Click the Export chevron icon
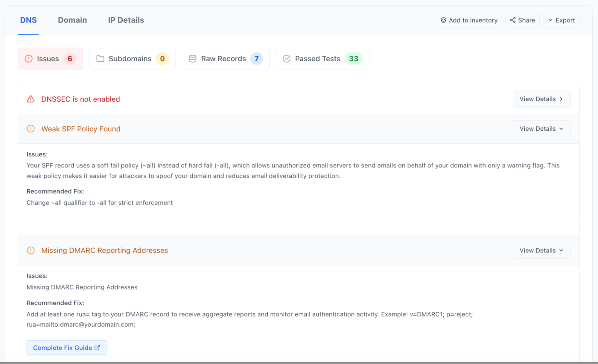This screenshot has height=364, width=598. [550, 20]
